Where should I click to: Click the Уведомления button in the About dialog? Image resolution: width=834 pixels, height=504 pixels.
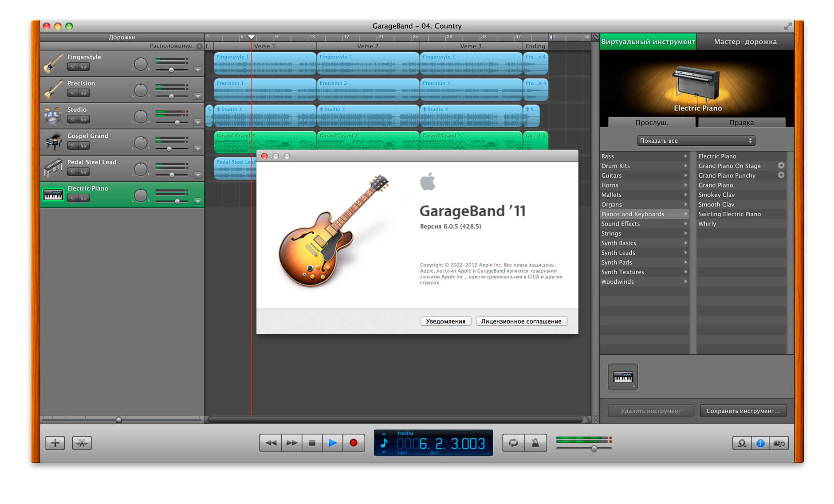(445, 321)
